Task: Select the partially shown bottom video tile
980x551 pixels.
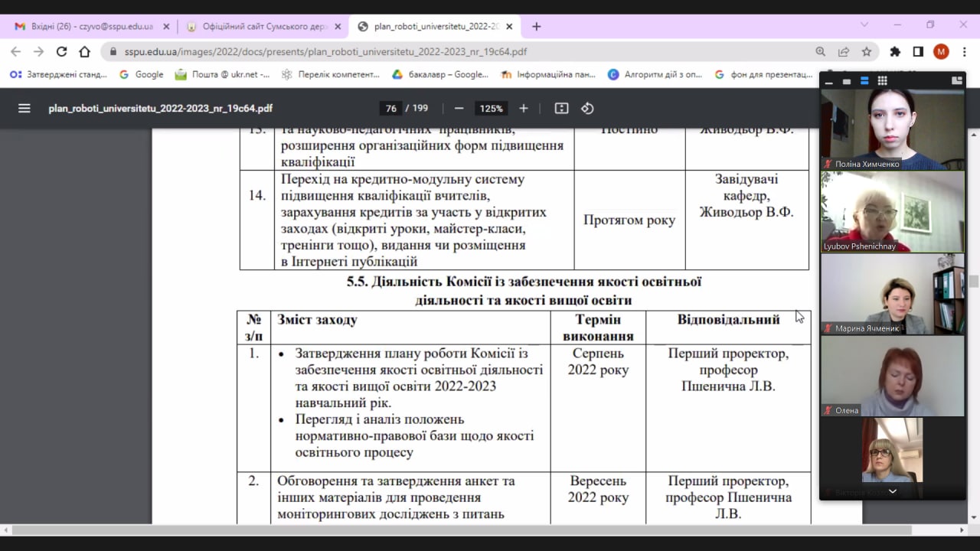Action: click(x=893, y=458)
